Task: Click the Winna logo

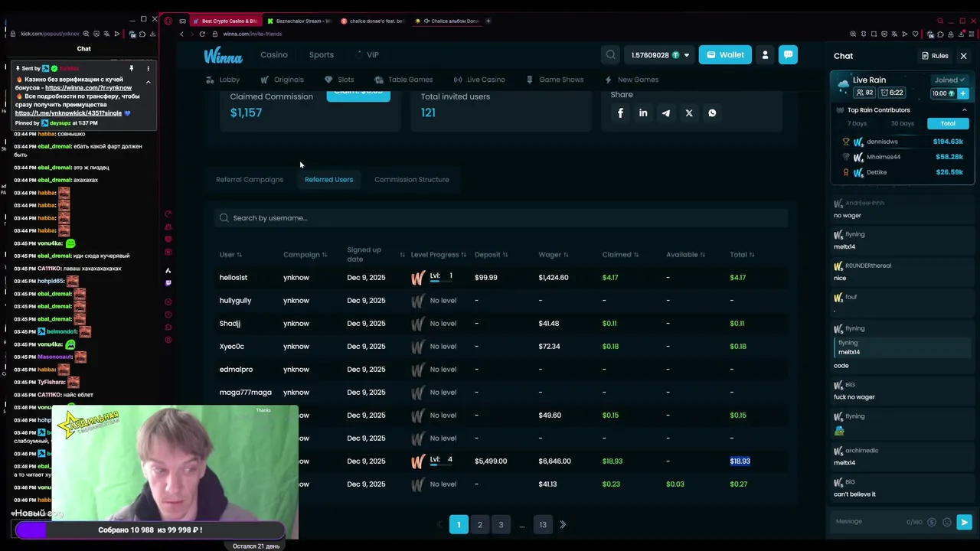Action: pyautogui.click(x=223, y=56)
